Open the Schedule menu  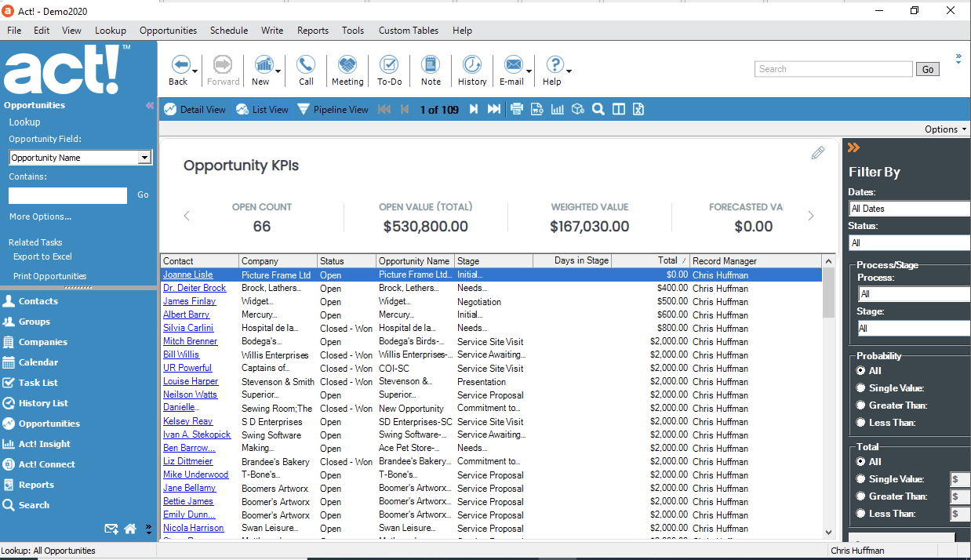point(228,31)
